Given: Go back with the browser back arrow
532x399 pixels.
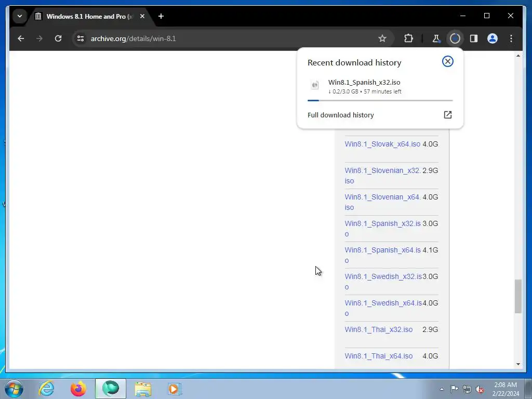Looking at the screenshot, I should 21,38.
